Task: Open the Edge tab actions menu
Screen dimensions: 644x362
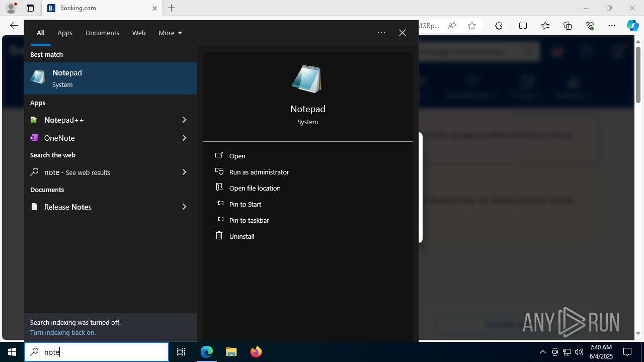Action: pos(30,8)
